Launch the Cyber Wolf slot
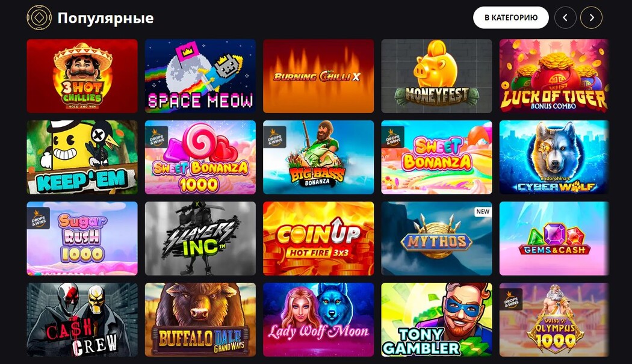This screenshot has height=364, width=632. click(x=554, y=157)
